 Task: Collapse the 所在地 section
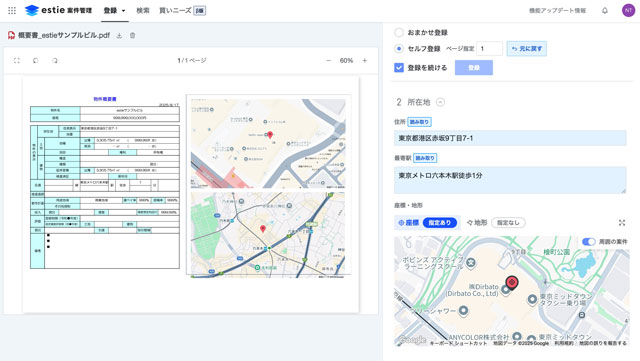click(440, 102)
